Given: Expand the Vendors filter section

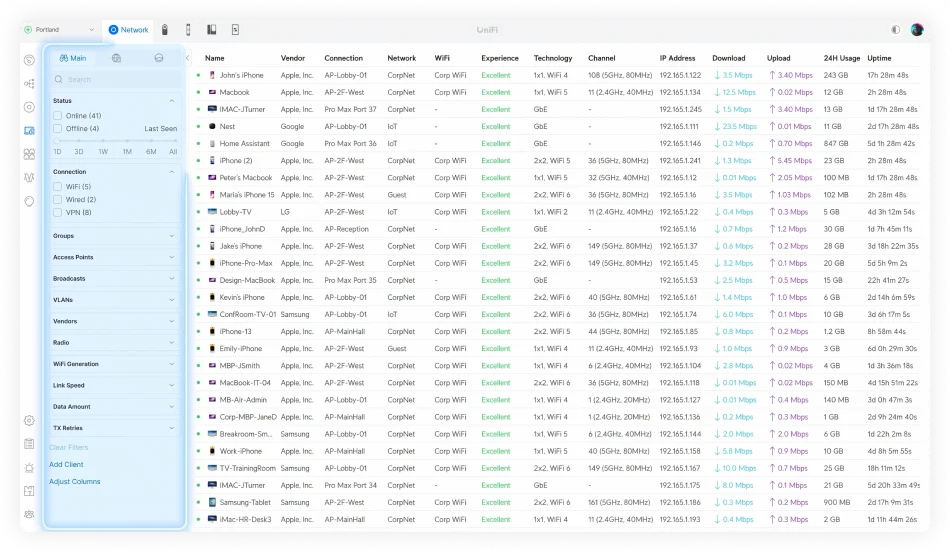Looking at the screenshot, I should pyautogui.click(x=114, y=321).
